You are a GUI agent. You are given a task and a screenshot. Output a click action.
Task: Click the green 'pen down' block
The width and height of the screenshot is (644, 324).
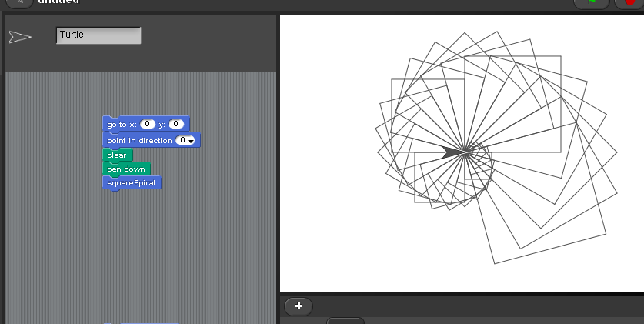click(126, 169)
